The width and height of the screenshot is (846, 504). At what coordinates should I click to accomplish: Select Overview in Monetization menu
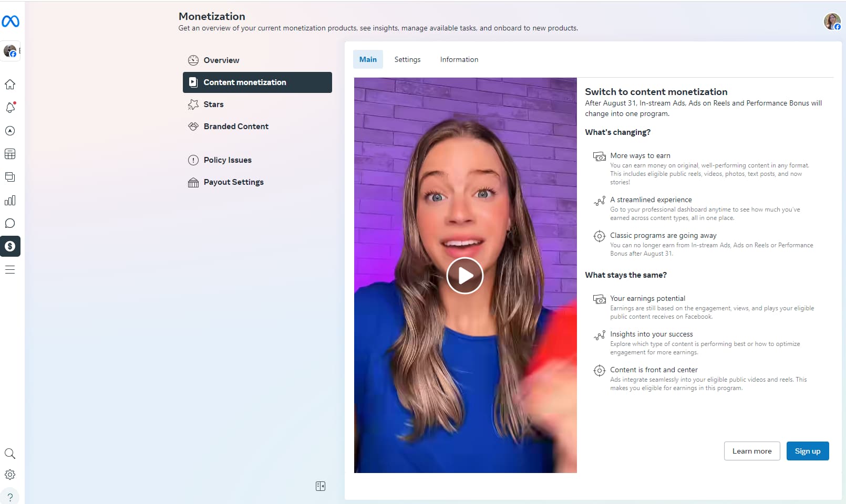pos(257,60)
